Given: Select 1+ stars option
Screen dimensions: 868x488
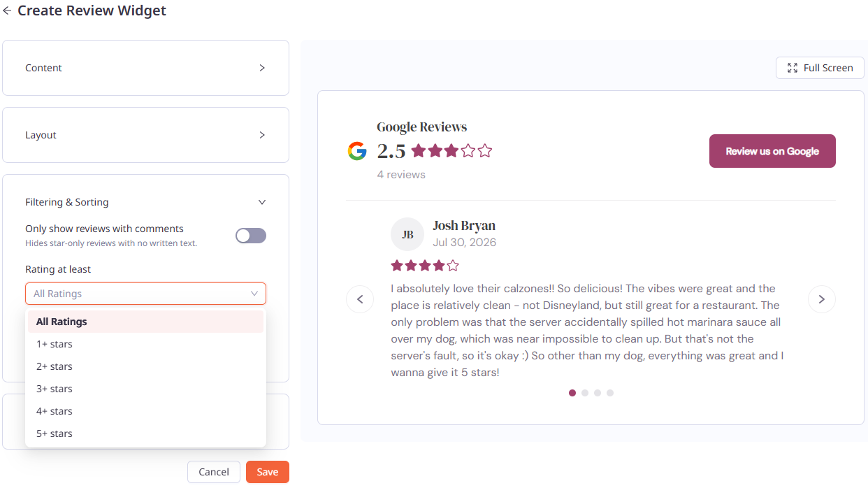Looking at the screenshot, I should coord(145,344).
